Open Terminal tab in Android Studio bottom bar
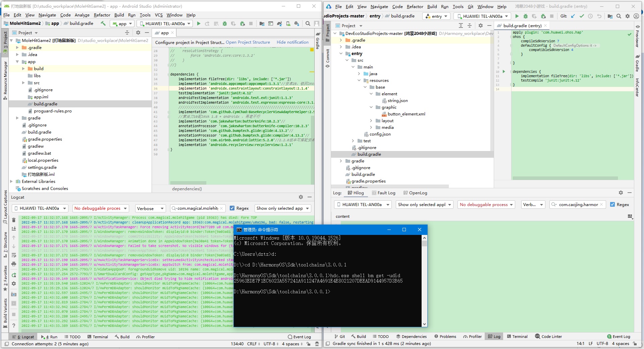The height and width of the screenshot is (349, 644). pos(98,337)
